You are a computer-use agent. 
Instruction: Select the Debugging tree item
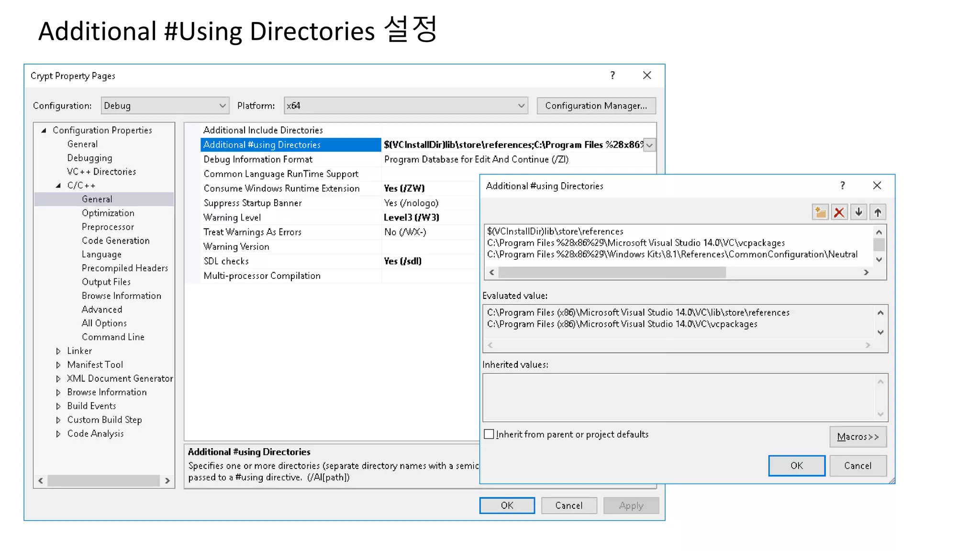pyautogui.click(x=89, y=158)
